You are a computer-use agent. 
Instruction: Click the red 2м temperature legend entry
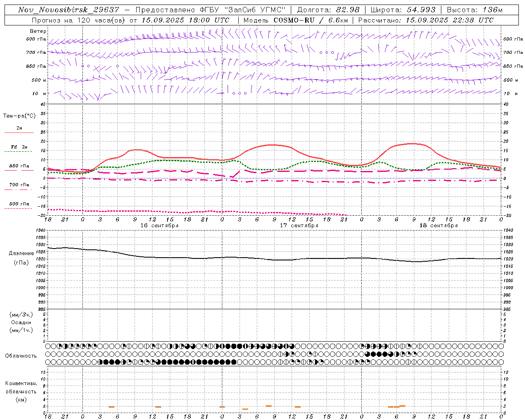[x=19, y=130]
